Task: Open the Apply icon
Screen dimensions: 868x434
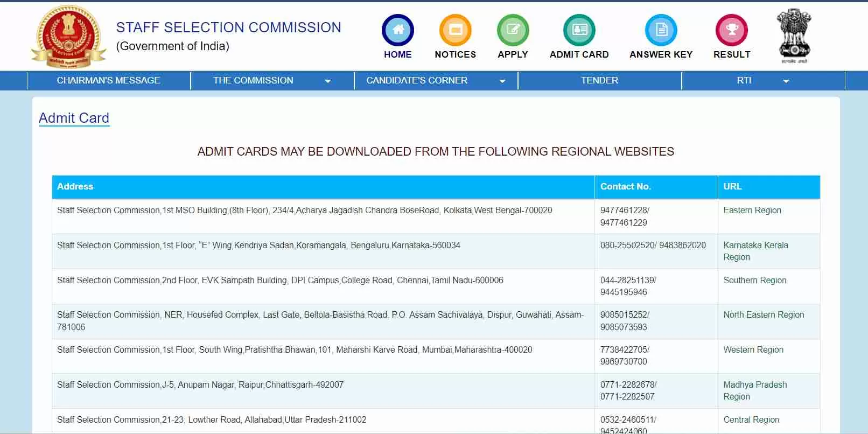Action: (513, 30)
